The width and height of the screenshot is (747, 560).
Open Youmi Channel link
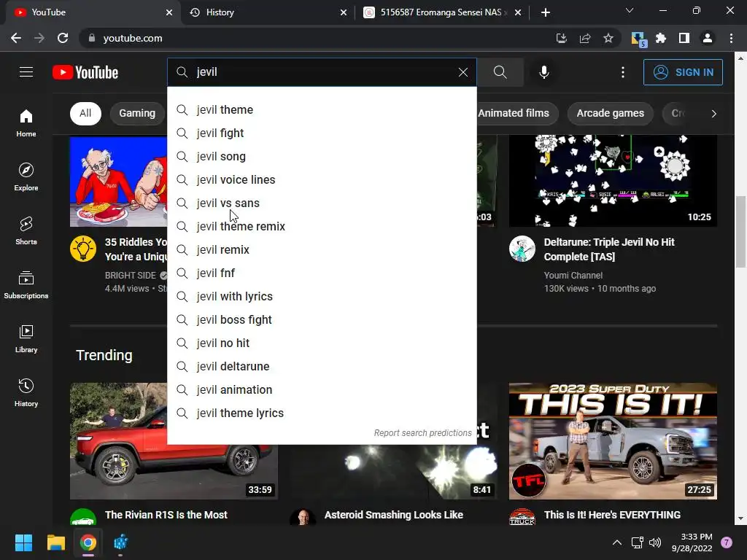(x=573, y=275)
